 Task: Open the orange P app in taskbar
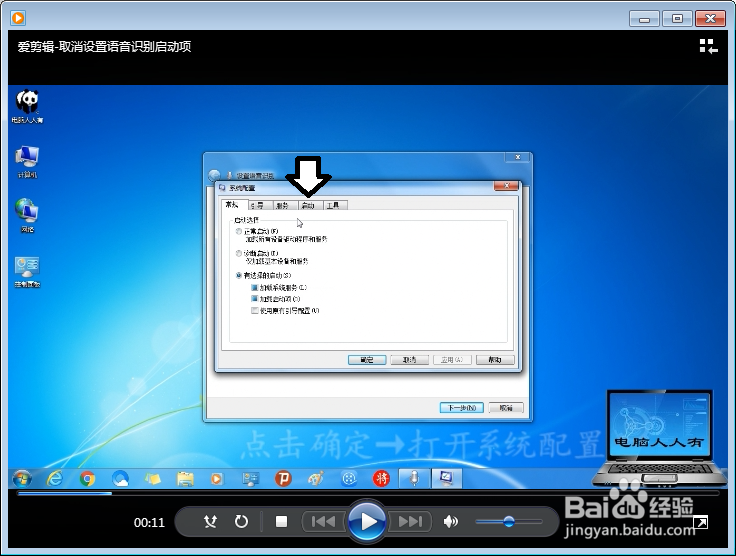click(x=283, y=479)
